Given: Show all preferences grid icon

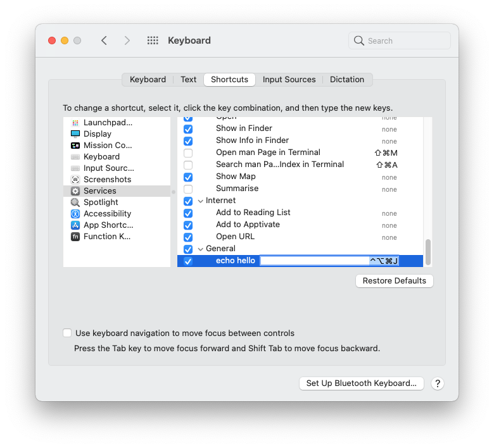Looking at the screenshot, I should point(153,40).
